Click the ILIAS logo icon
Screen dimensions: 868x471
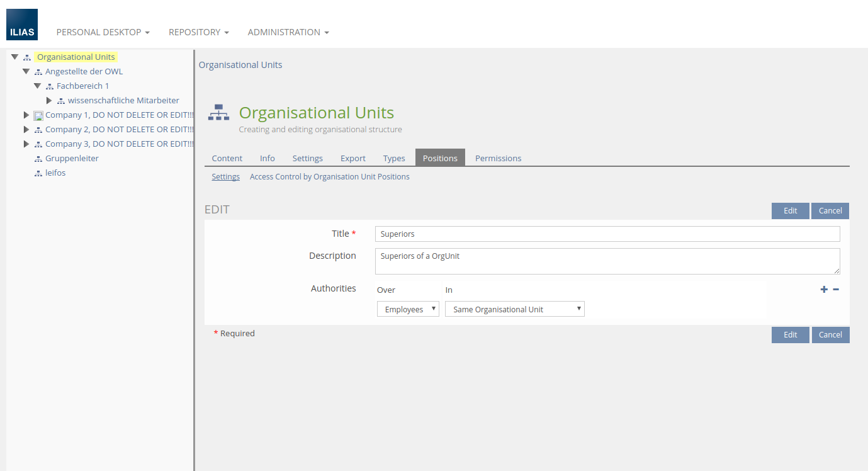coord(22,25)
